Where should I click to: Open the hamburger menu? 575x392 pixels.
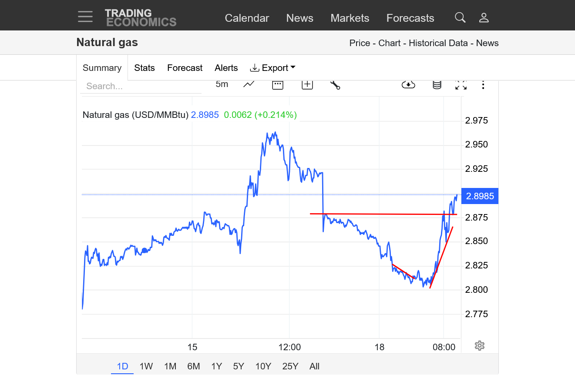85,17
